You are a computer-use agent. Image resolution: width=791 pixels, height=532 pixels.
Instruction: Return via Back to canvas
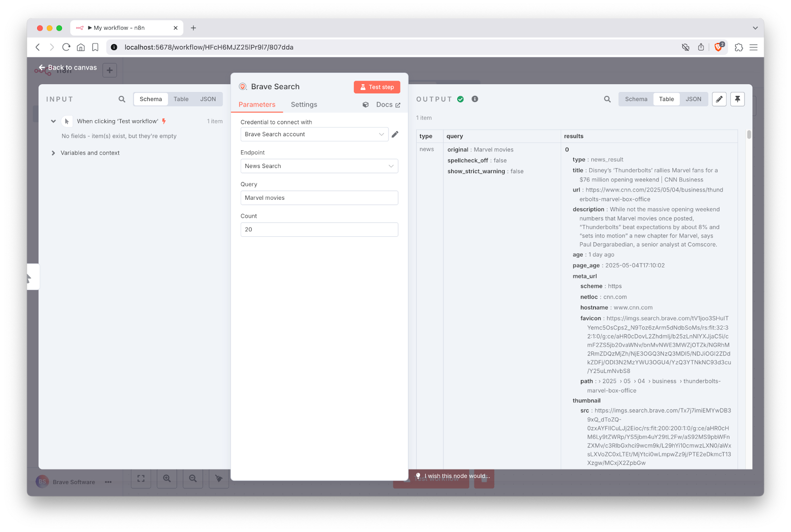(x=68, y=67)
